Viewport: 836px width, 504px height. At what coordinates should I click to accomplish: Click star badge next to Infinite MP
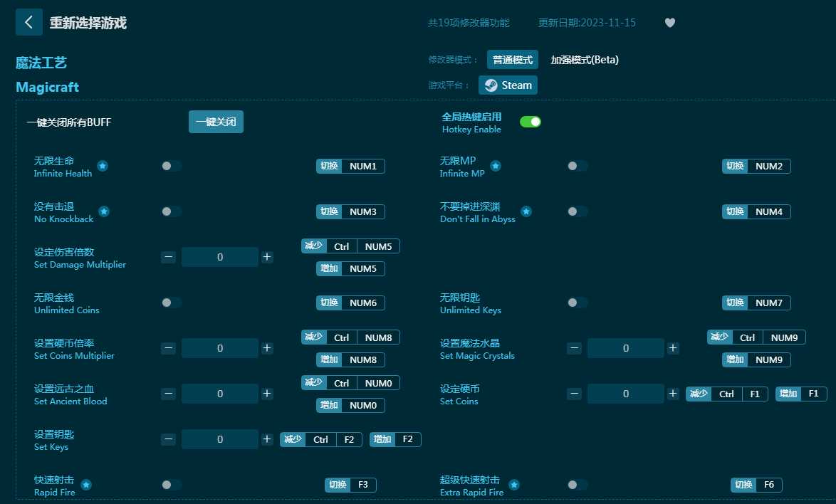click(x=496, y=166)
